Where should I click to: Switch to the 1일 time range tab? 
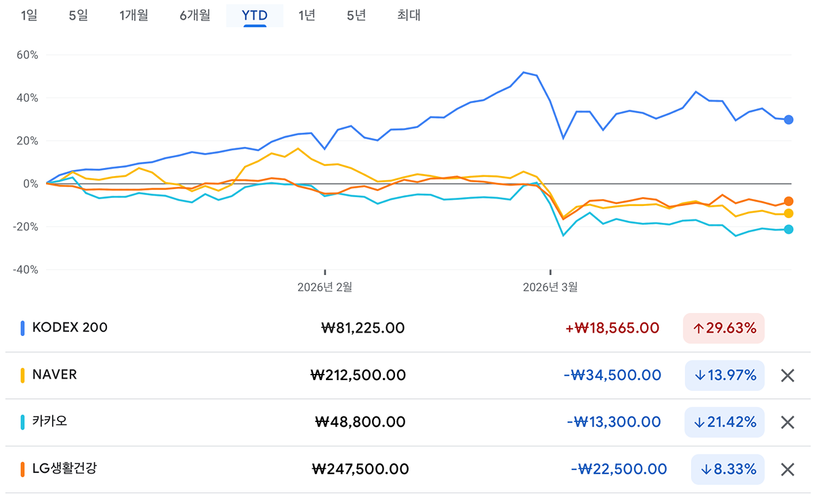[29, 15]
